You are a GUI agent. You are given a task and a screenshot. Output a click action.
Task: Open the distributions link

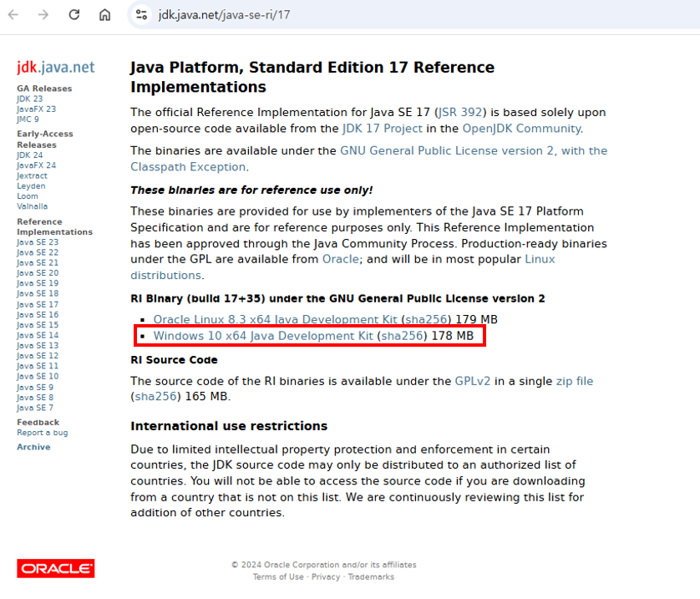click(x=165, y=276)
